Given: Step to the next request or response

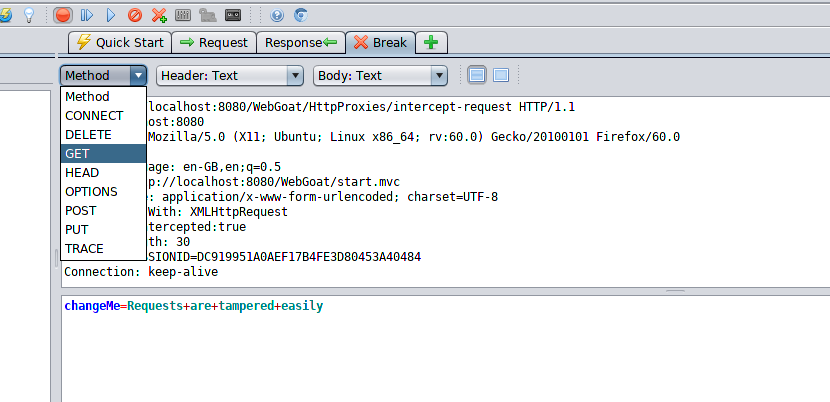Looking at the screenshot, I should (x=87, y=15).
